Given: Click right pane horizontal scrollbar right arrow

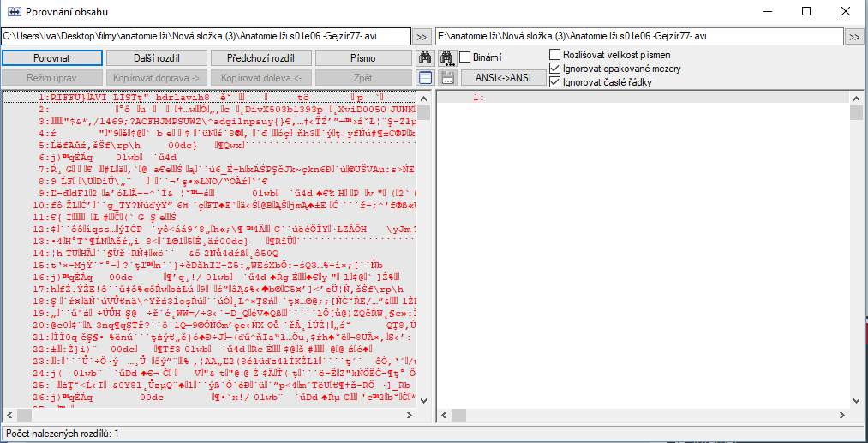Looking at the screenshot, I should (843, 414).
